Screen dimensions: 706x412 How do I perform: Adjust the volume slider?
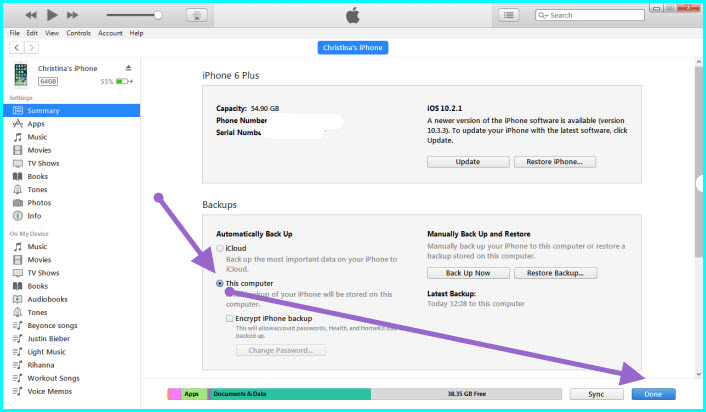[x=135, y=16]
